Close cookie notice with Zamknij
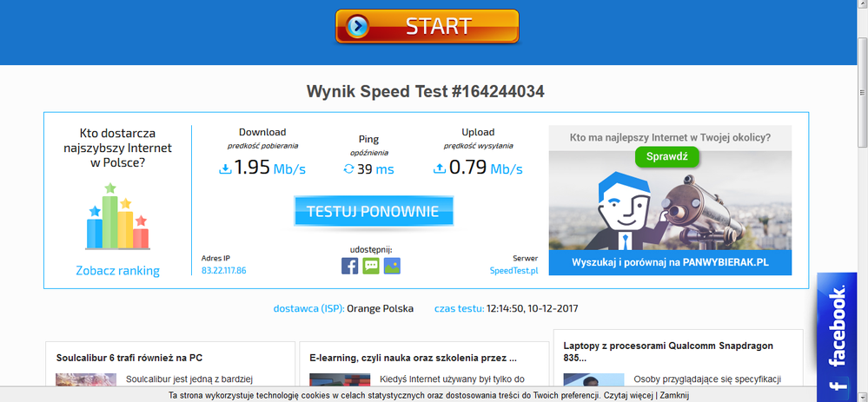Viewport: 868px width, 402px height. pyautogui.click(x=674, y=395)
